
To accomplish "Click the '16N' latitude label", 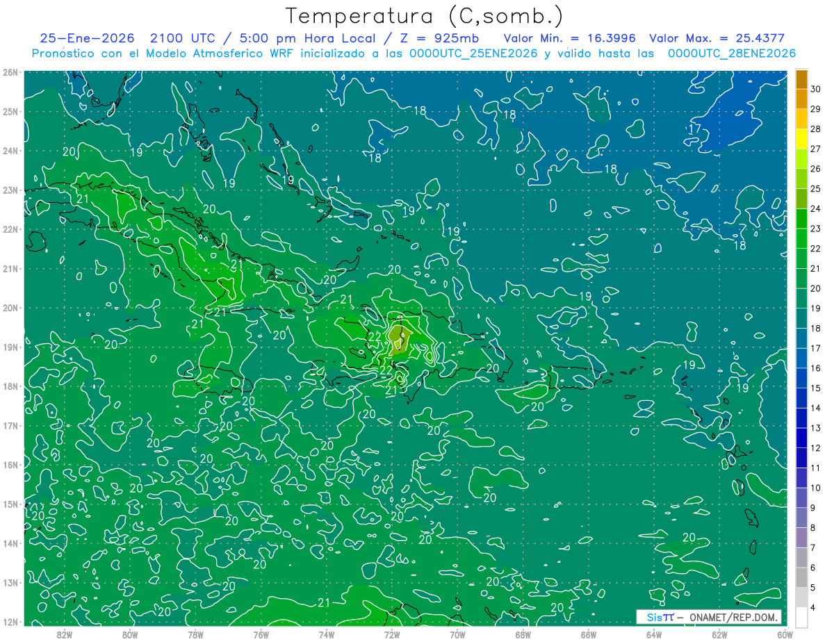I will 10,465.
